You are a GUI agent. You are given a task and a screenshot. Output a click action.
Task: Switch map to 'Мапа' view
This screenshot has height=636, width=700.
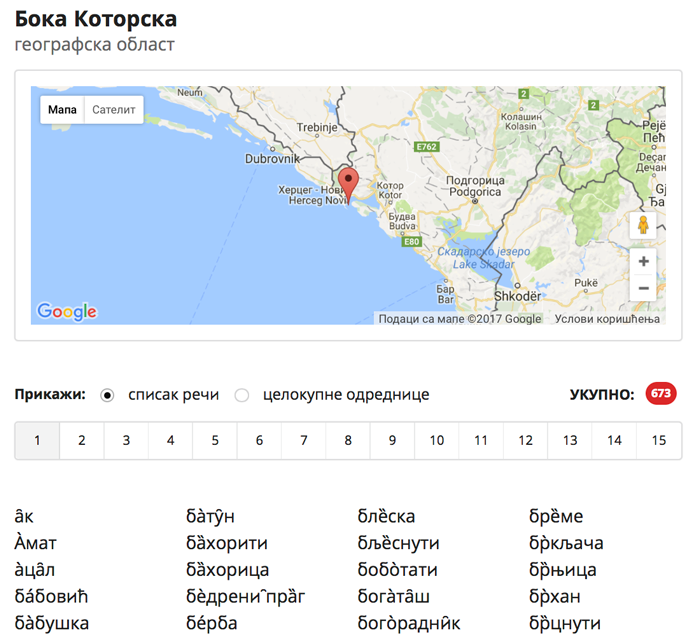pos(62,109)
